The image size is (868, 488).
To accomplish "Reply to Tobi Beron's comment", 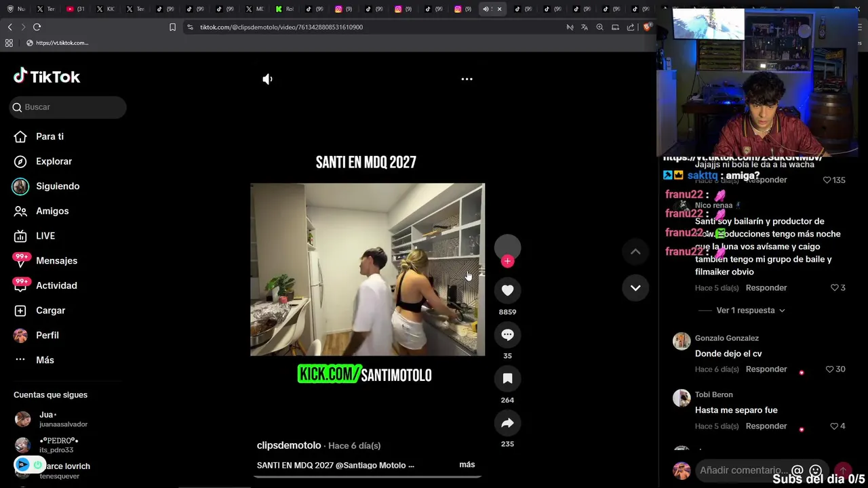I will 766,426.
